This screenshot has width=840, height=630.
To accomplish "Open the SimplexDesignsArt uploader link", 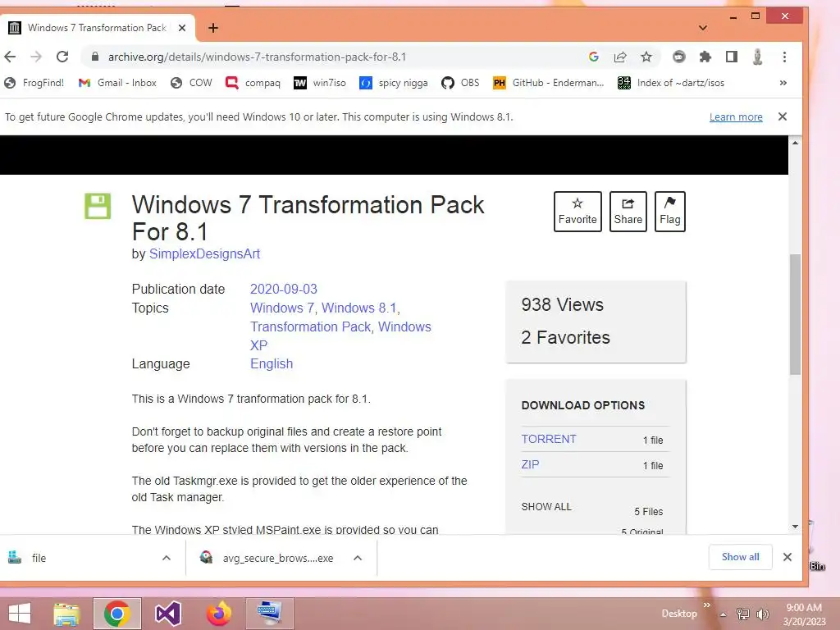I will [204, 254].
